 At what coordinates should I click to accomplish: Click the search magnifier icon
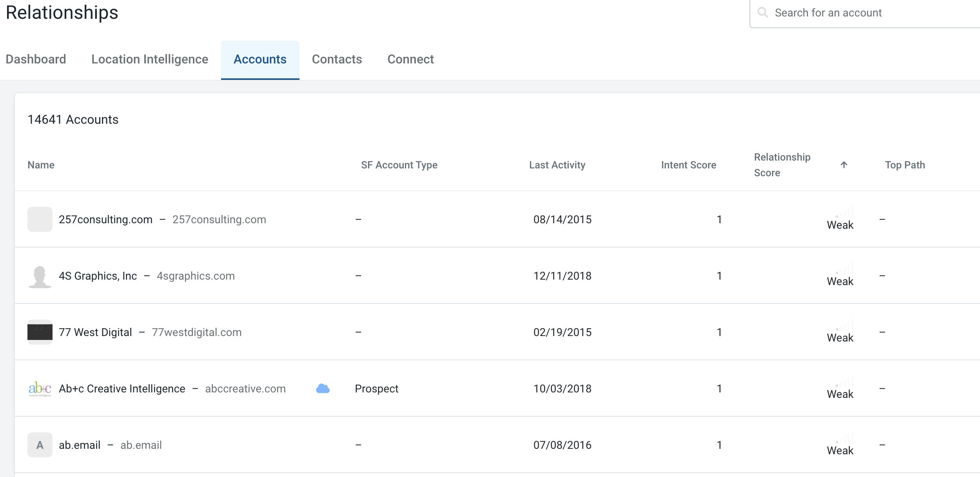(x=762, y=13)
